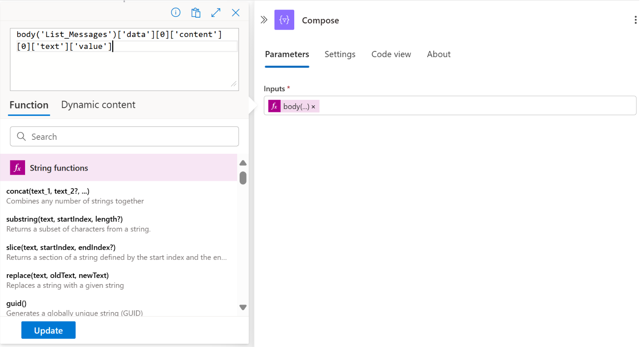This screenshot has height=347, width=644.
Task: Click the String functions fx icon
Action: click(18, 168)
